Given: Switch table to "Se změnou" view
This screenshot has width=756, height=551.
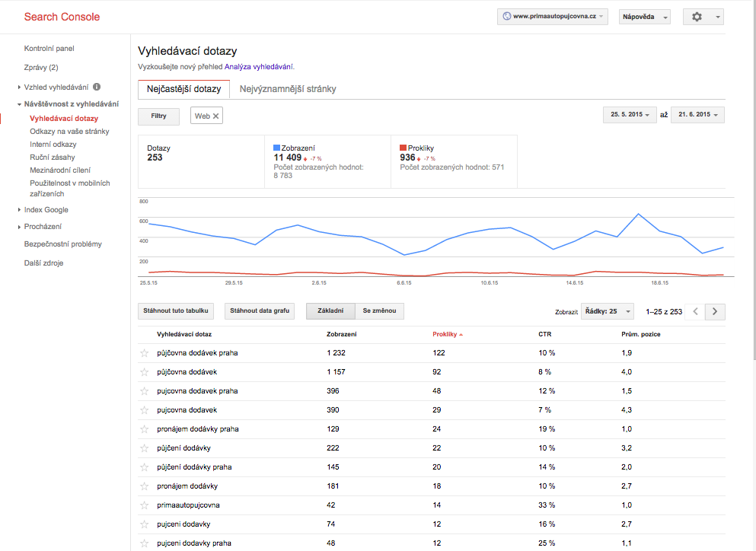Looking at the screenshot, I should click(378, 311).
